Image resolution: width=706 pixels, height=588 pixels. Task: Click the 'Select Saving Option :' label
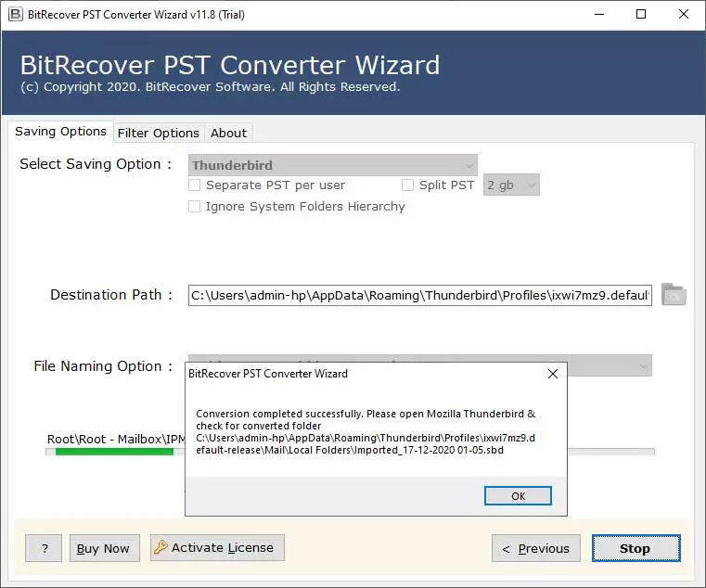tap(96, 164)
